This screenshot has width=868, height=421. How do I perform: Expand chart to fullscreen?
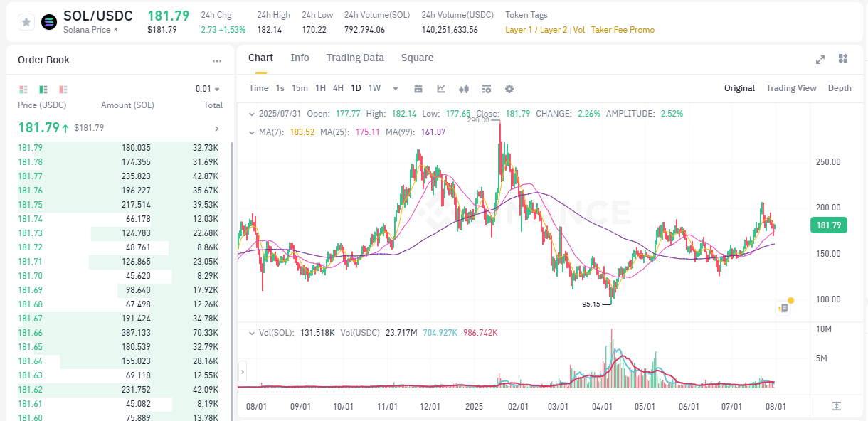pos(820,59)
